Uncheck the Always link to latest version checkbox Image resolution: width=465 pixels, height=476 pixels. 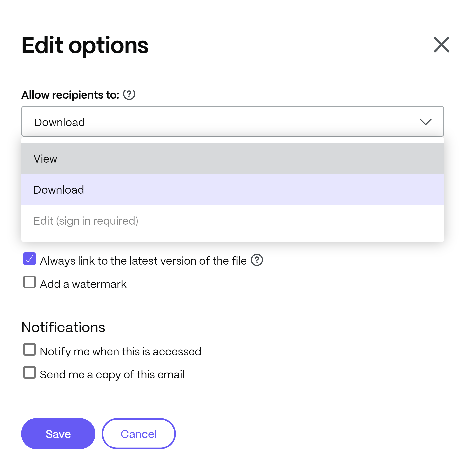point(29,259)
